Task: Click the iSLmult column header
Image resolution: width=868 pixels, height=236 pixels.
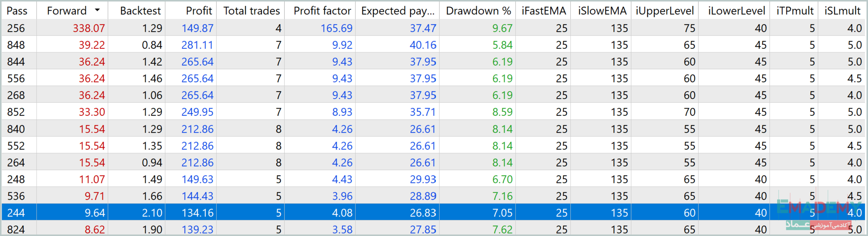Action: coord(842,10)
